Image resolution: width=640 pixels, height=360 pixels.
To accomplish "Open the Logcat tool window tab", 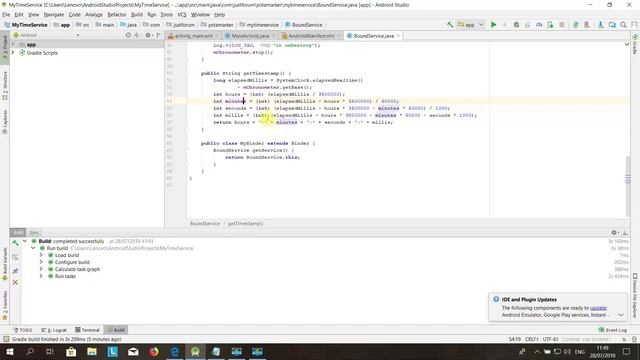I will coord(54,330).
